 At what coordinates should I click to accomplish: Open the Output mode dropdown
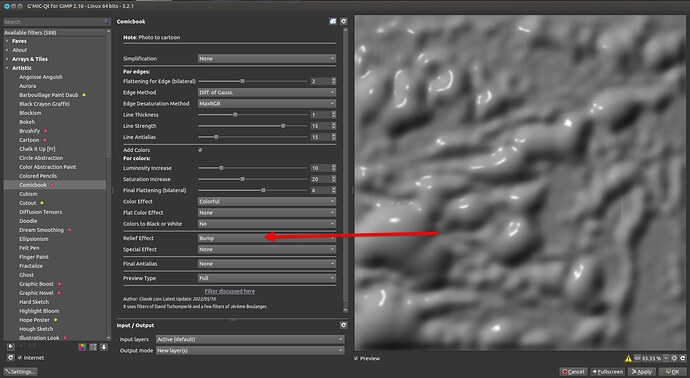point(250,351)
